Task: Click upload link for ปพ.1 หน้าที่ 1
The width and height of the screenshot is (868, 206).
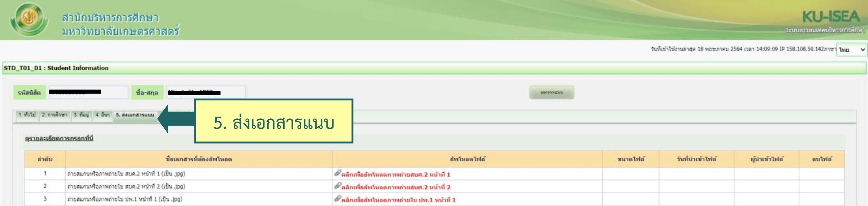Action: (398, 200)
